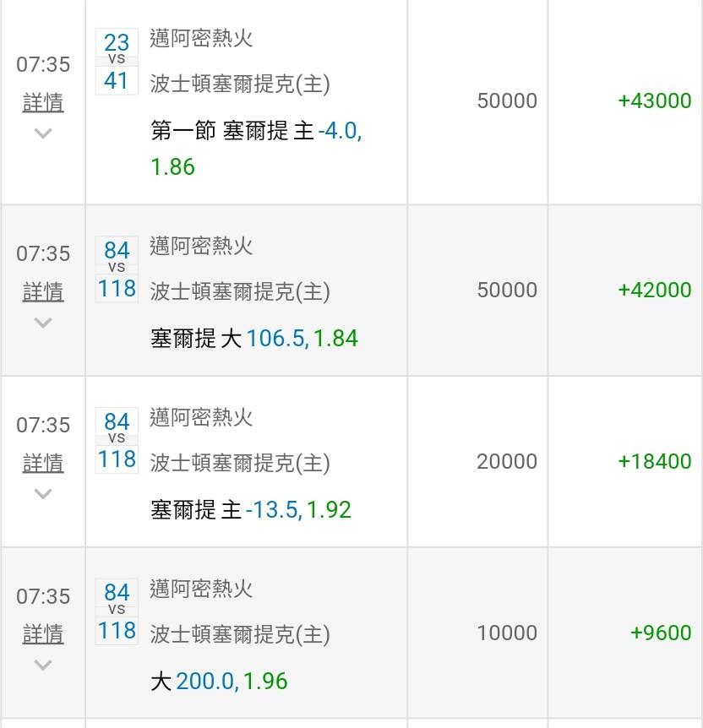Select bet text 塞爾提 大 106.5, 1.84
This screenshot has width=703, height=728.
(x=254, y=338)
